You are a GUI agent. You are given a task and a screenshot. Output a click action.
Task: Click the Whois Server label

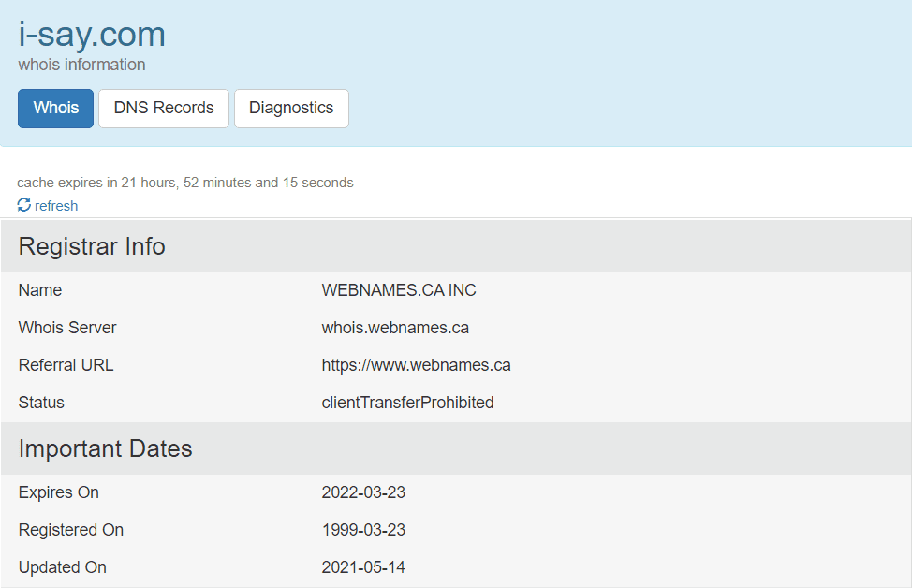pos(67,328)
